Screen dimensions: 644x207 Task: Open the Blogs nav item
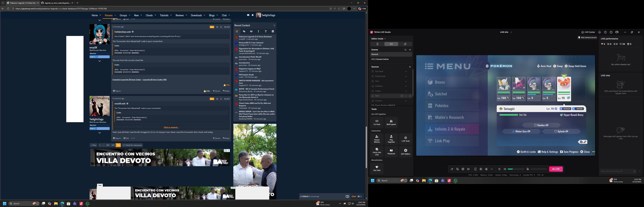[x=212, y=15]
